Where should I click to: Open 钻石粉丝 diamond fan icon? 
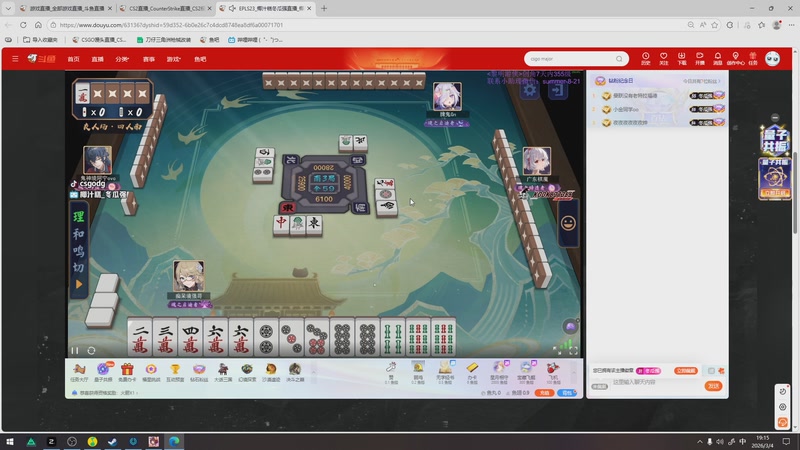[x=199, y=372]
